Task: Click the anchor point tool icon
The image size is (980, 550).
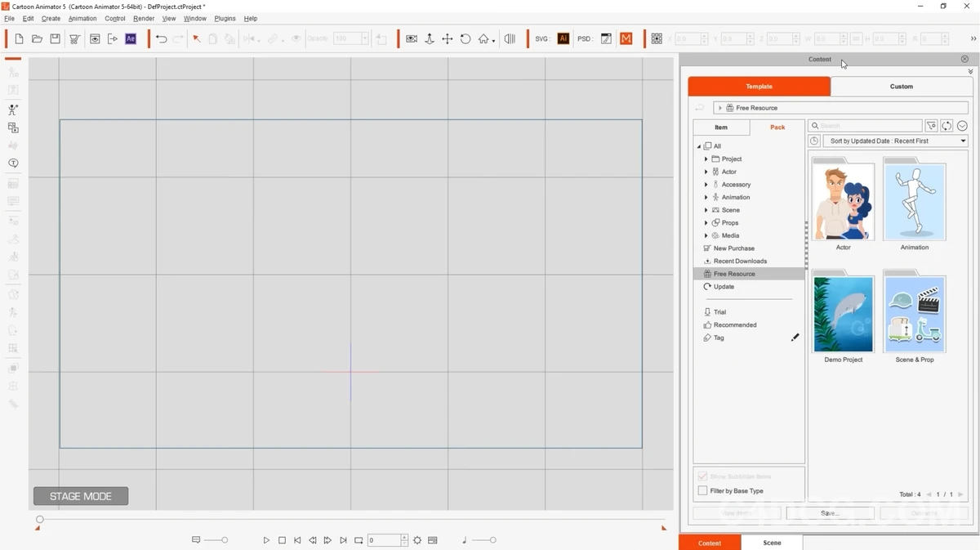Action: [430, 38]
